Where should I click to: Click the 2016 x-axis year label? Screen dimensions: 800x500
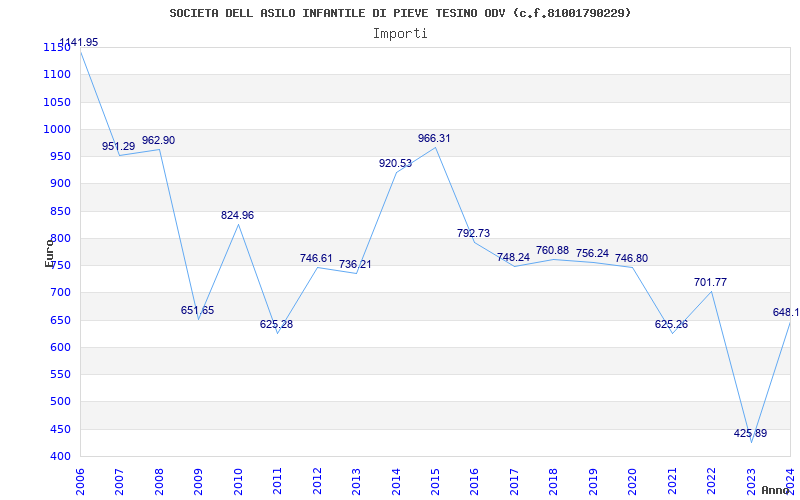click(x=474, y=481)
